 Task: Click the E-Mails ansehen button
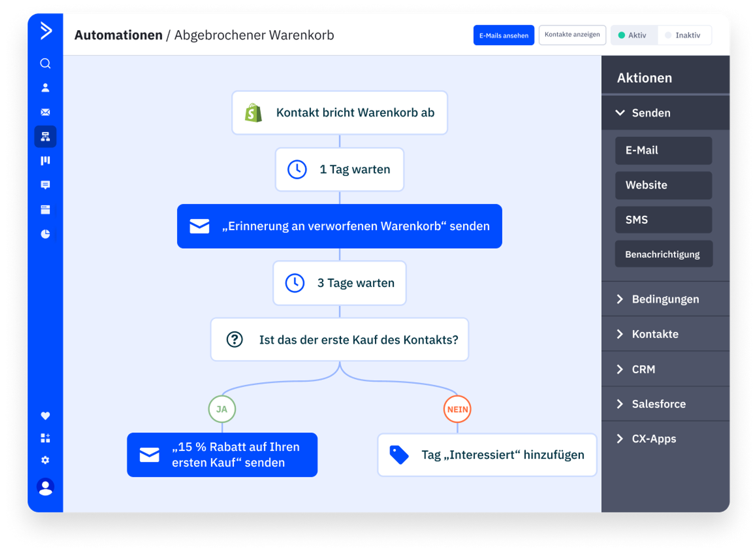503,35
